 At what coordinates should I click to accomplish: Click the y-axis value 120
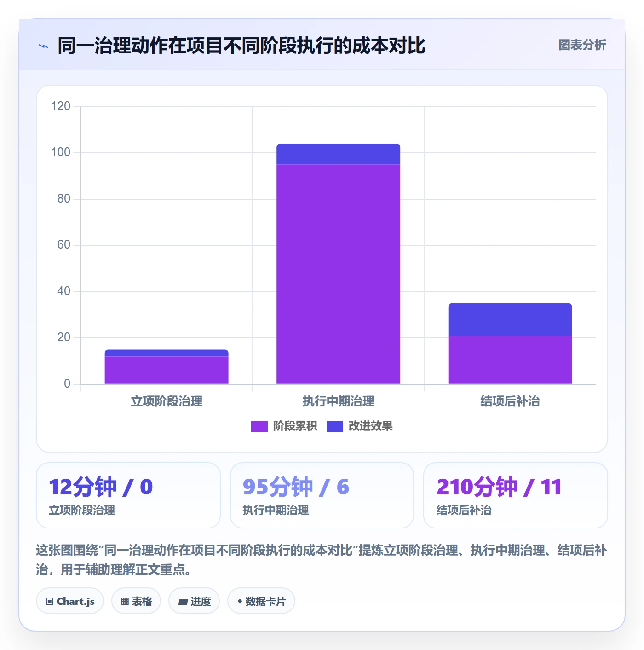pos(61,106)
